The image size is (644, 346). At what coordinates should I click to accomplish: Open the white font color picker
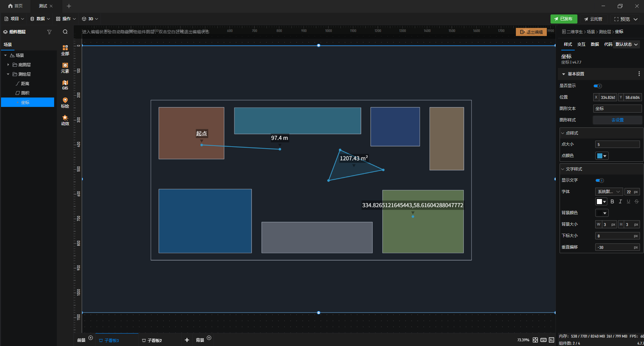[601, 201]
